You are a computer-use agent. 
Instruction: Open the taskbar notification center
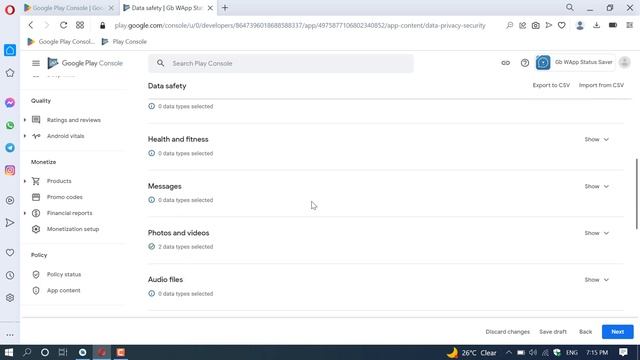623,352
